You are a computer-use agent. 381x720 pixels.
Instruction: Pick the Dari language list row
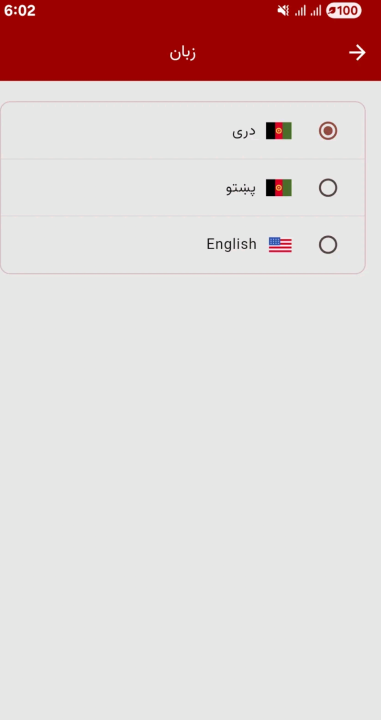[x=183, y=130]
